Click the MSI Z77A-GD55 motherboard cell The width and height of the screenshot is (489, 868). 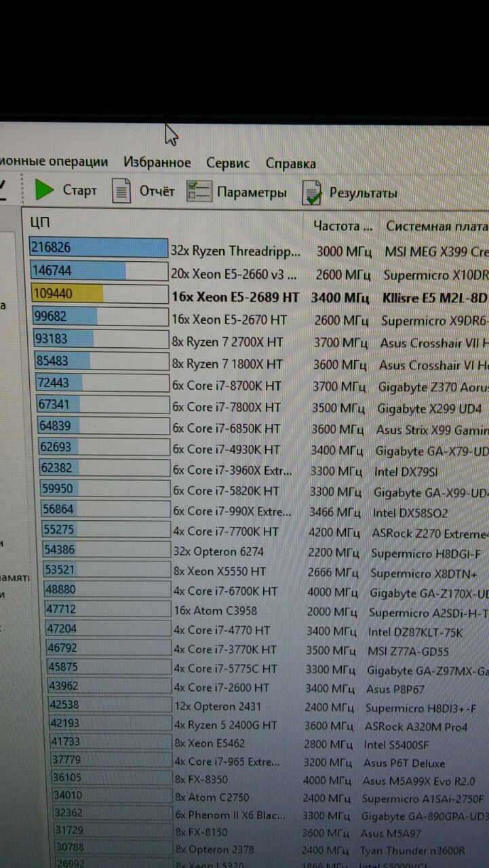tap(409, 651)
